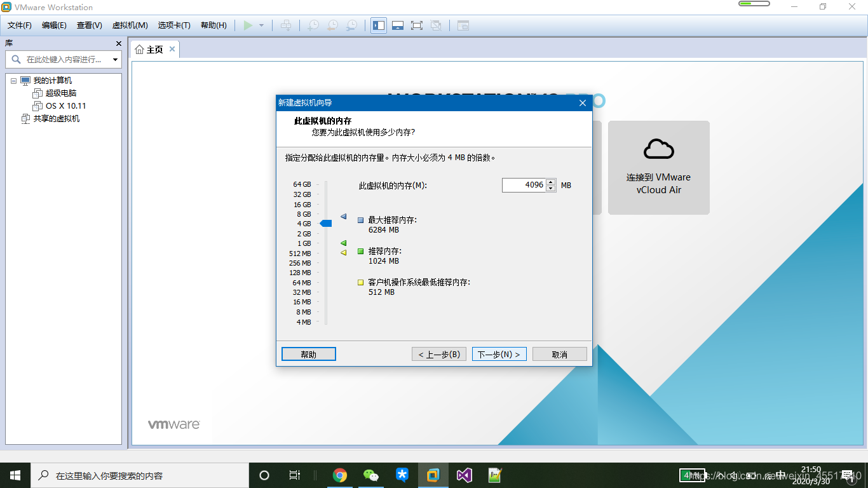Open the 选项卡(T) menu
The image size is (868, 488).
tap(174, 25)
